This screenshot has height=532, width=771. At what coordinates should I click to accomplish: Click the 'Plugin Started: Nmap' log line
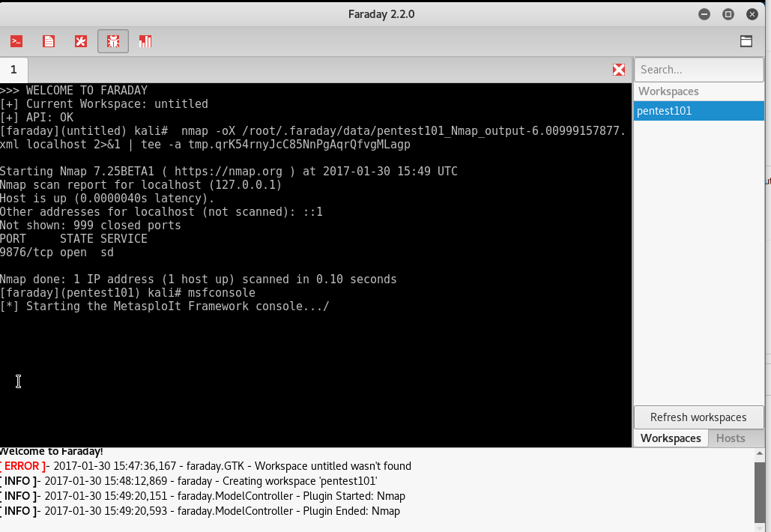(x=202, y=496)
